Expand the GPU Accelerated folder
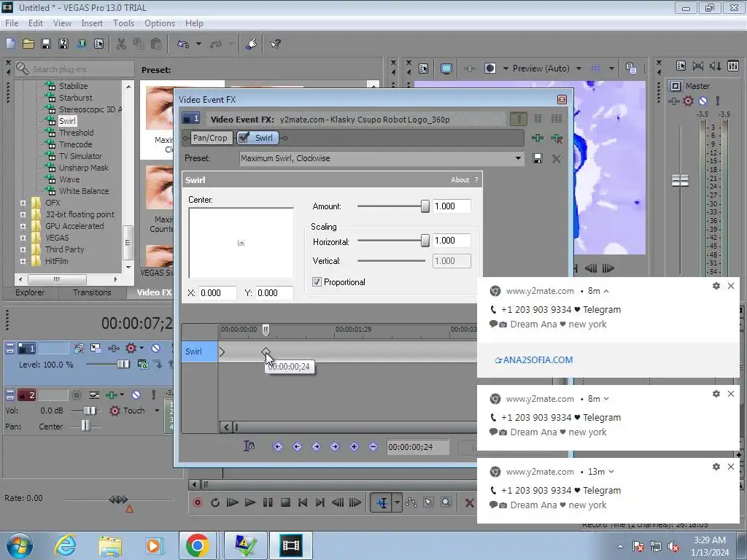The image size is (747, 560). pyautogui.click(x=23, y=226)
